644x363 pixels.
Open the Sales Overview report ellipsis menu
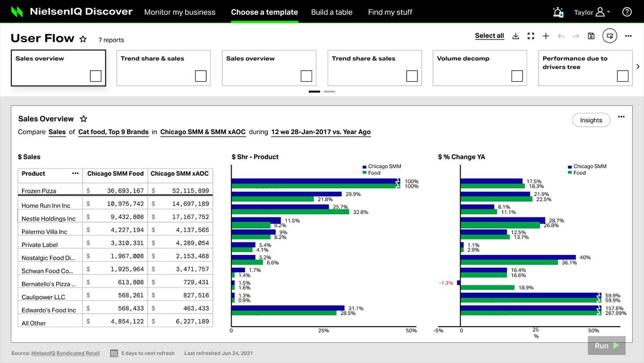click(x=621, y=117)
